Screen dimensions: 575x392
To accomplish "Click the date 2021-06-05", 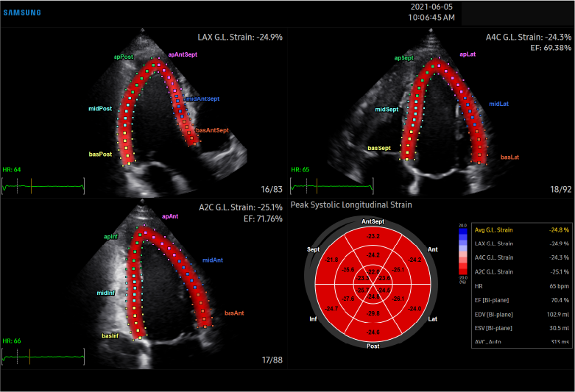I will click(431, 7).
